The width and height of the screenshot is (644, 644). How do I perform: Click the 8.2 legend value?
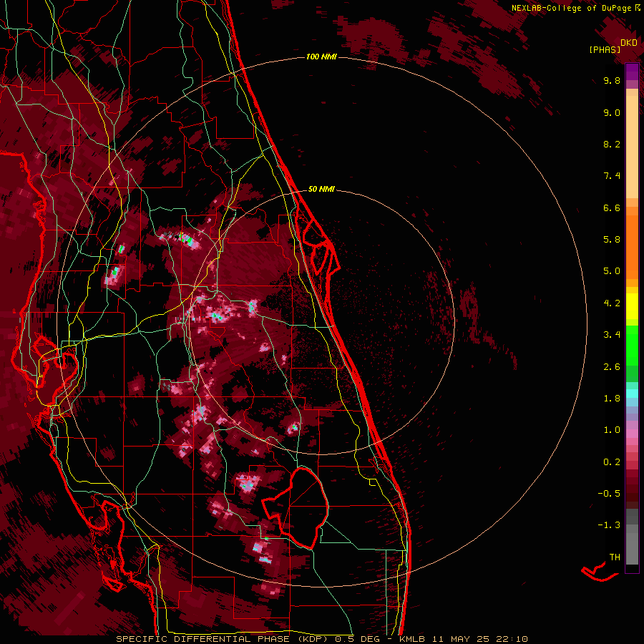[x=612, y=144]
